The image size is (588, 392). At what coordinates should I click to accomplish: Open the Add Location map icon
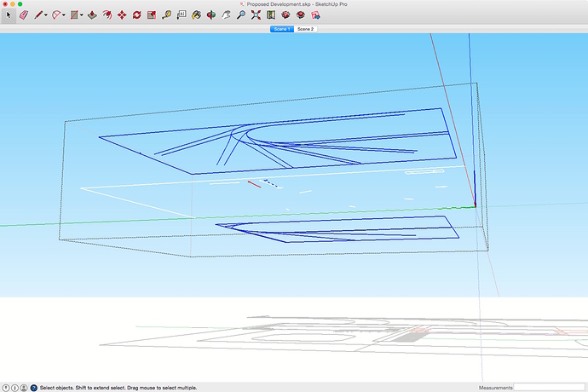271,15
